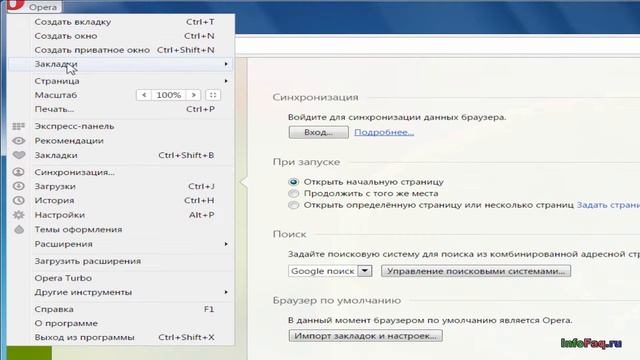Click the History clock icon
This screenshot has height=360, width=640.
tap(18, 200)
